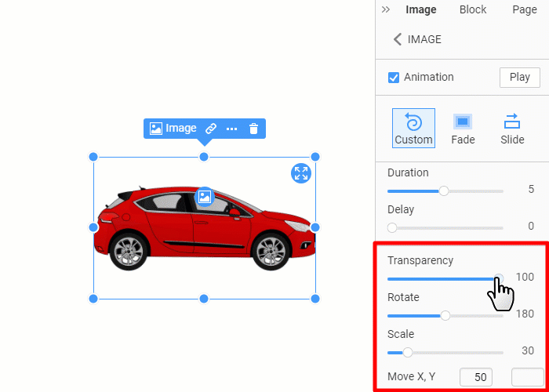Switch to the Image tab
549x392 pixels.
click(421, 9)
